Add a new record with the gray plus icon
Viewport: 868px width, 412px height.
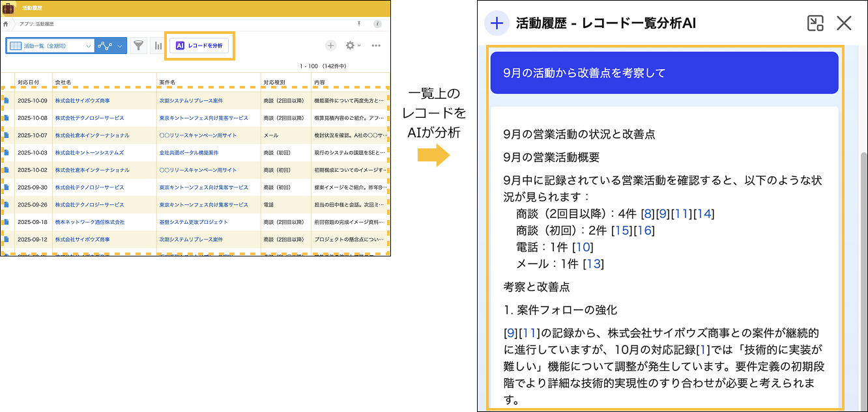point(331,46)
